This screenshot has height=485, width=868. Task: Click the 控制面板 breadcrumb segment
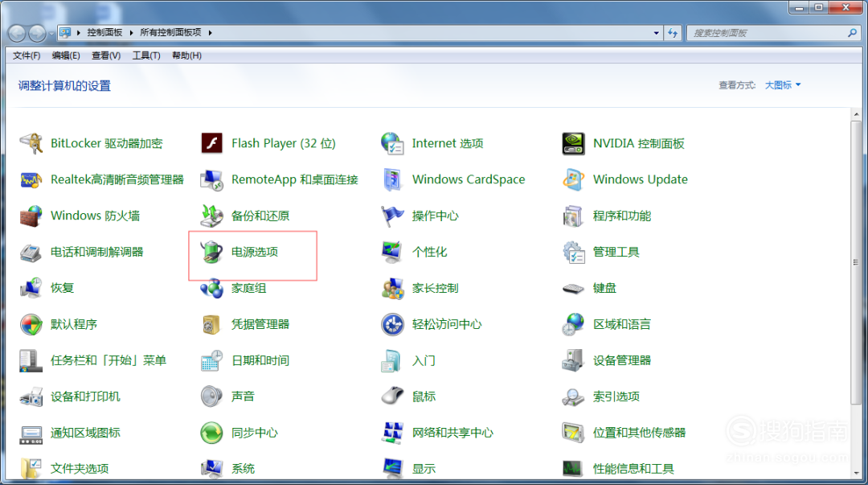(x=104, y=33)
